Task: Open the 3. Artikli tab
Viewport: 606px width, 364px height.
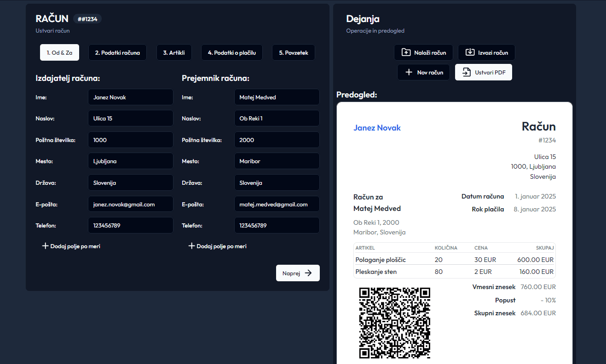Action: (174, 53)
